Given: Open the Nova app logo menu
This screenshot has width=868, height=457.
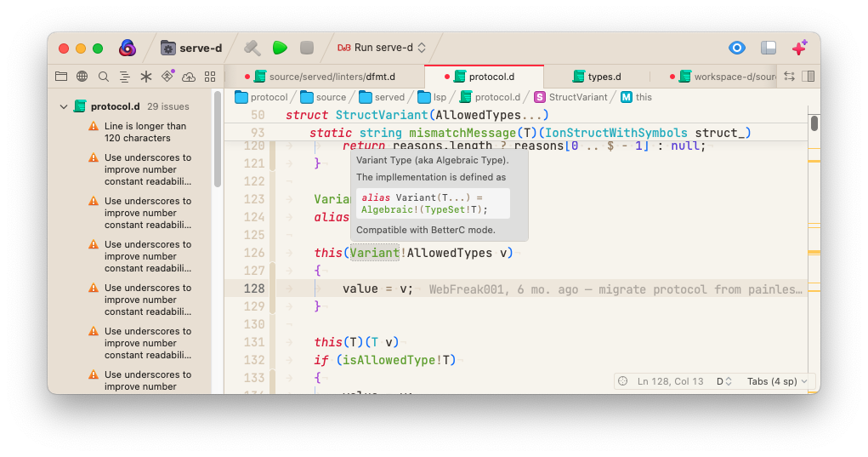Looking at the screenshot, I should point(128,49).
